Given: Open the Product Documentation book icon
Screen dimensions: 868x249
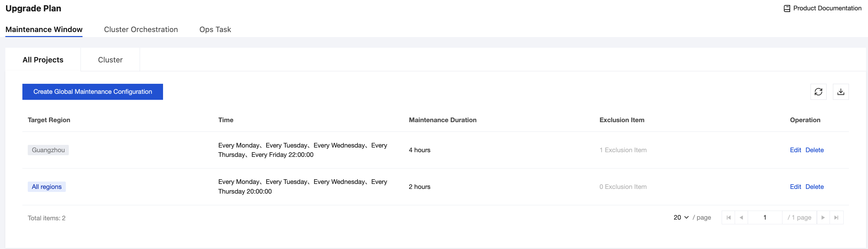Looking at the screenshot, I should pos(787,8).
